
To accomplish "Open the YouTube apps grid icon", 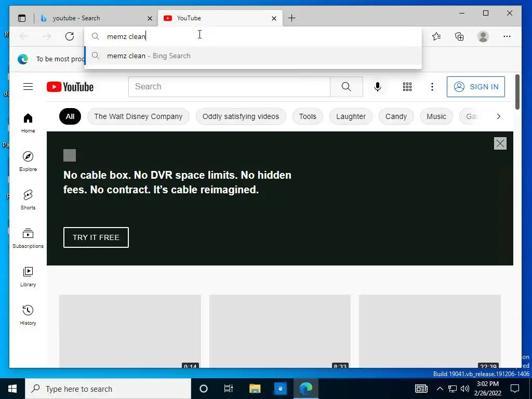I will [407, 87].
